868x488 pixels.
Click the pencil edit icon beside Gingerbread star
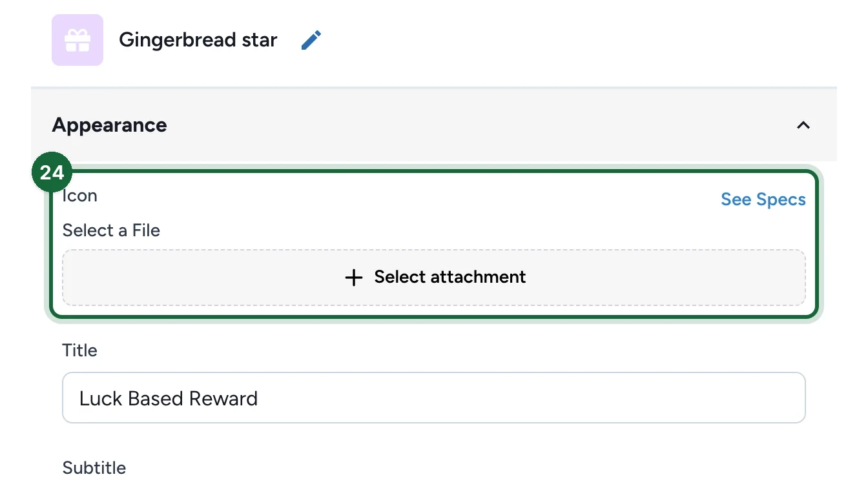point(311,40)
